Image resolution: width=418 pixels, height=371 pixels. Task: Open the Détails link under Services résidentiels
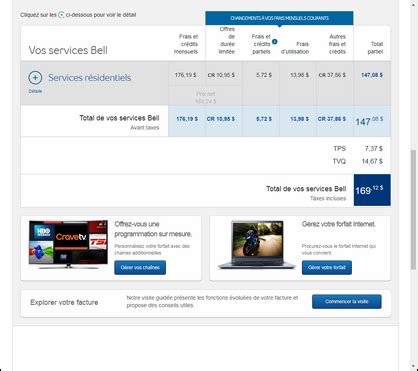click(x=35, y=91)
